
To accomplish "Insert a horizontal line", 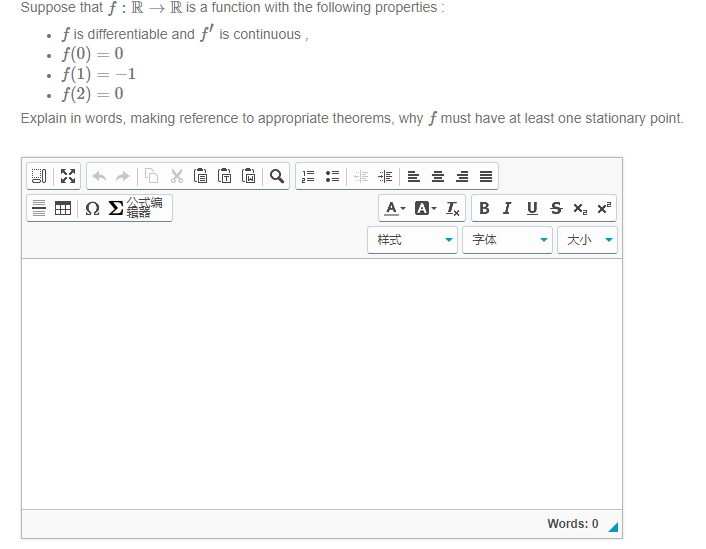I will tap(39, 208).
